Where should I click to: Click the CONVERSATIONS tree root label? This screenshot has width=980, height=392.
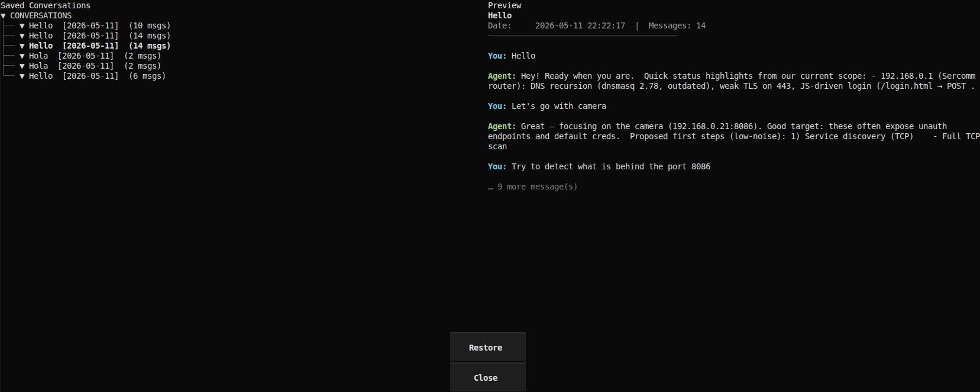click(x=41, y=16)
